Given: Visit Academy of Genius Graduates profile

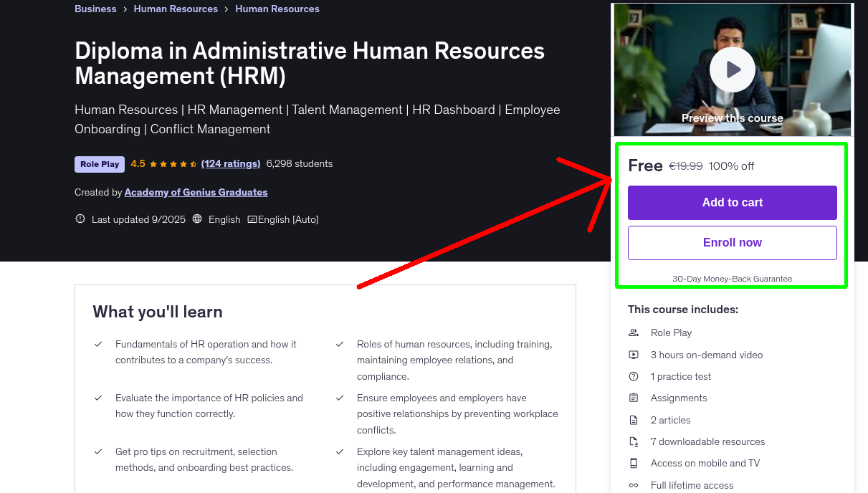Looking at the screenshot, I should [196, 192].
